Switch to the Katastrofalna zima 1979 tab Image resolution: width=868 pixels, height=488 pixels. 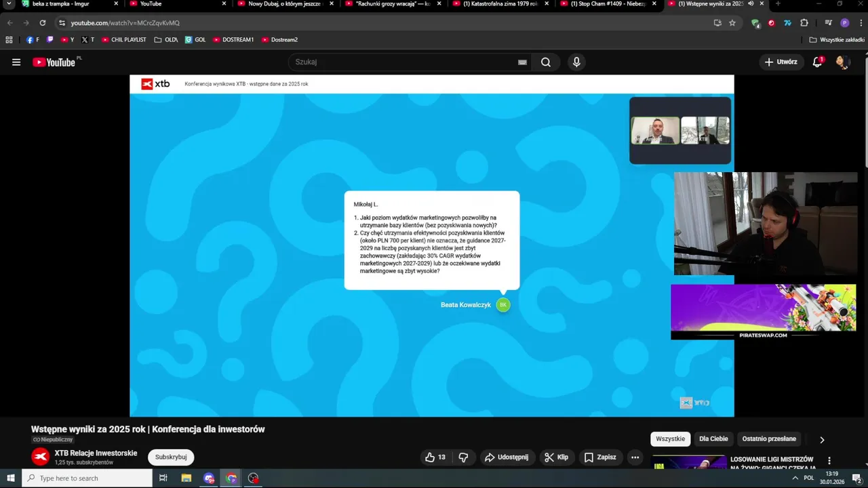click(x=500, y=4)
